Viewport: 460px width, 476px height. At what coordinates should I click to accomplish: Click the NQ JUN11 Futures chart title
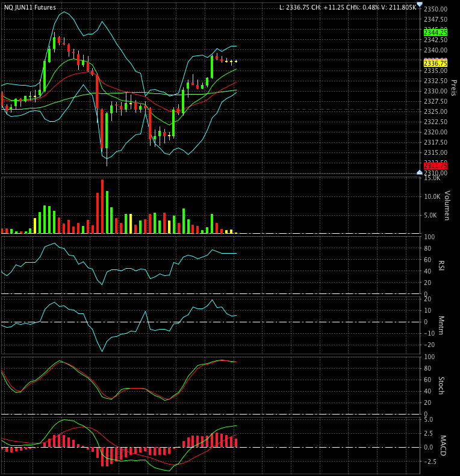tap(30, 7)
